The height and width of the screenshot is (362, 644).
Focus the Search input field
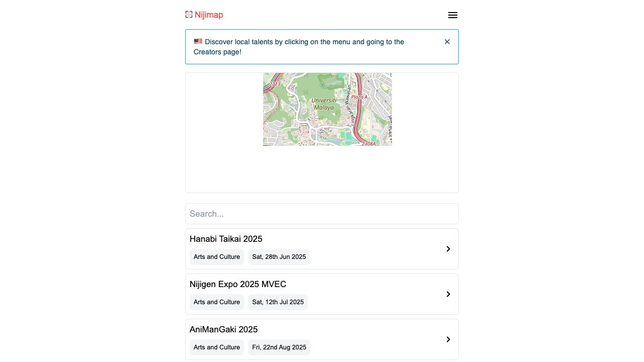[321, 214]
